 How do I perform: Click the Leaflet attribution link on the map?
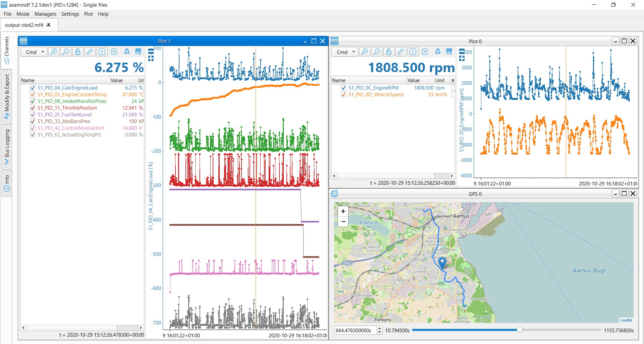(626, 320)
